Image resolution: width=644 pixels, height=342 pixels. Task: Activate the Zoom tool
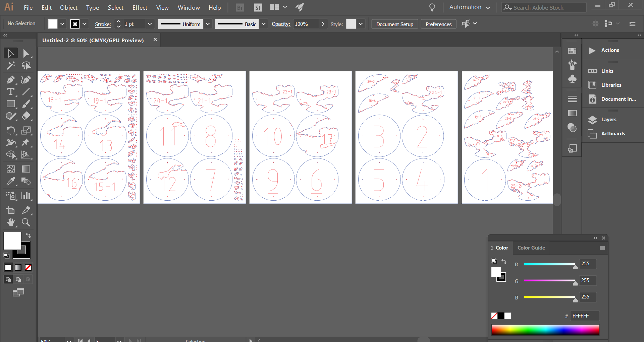coord(26,222)
